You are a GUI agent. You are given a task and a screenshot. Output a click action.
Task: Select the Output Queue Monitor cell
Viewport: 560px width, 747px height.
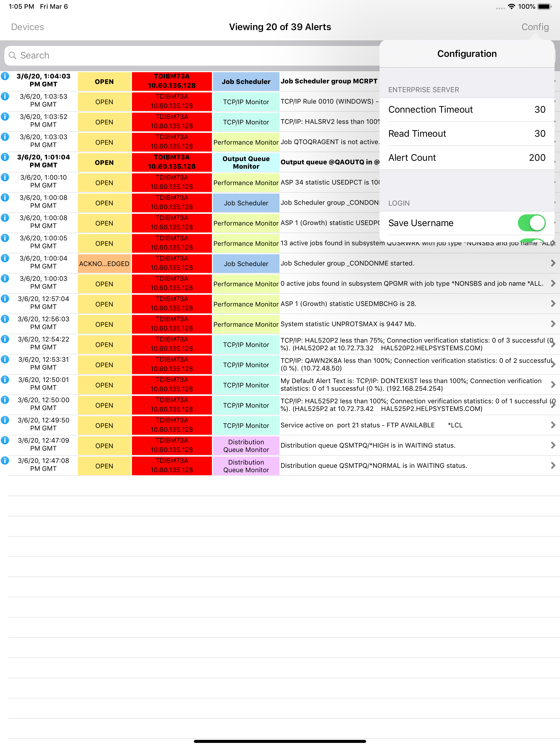[246, 162]
